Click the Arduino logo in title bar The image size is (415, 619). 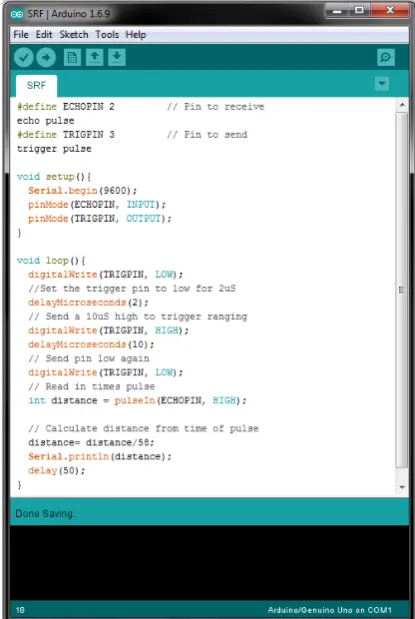coord(17,14)
